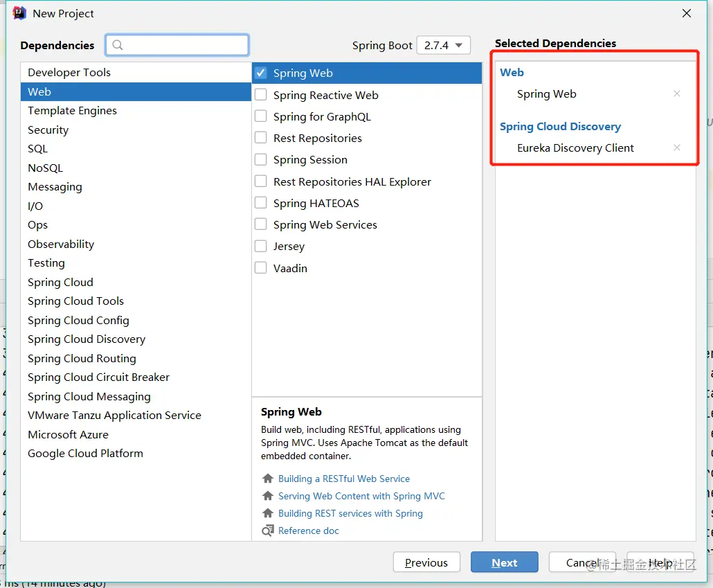Uncheck the Spring Web checkbox
This screenshot has height=588, width=713.
(x=260, y=73)
